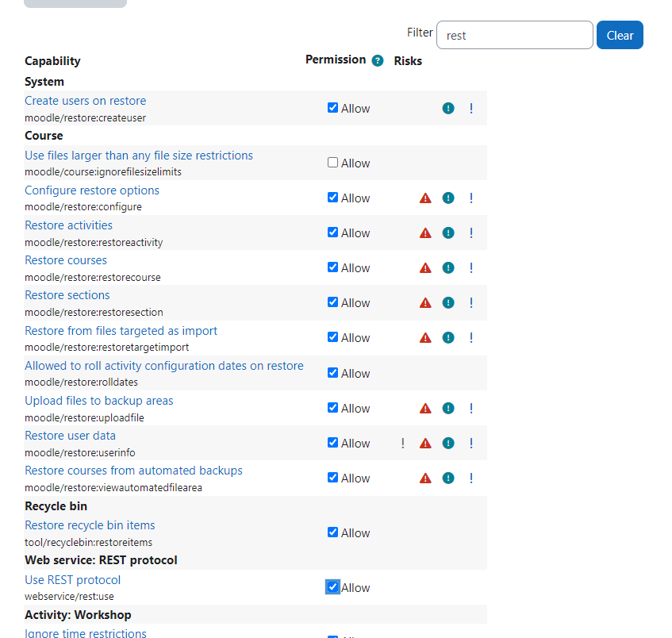Open Configure restore options link
This screenshot has width=672, height=638.
[x=92, y=190]
